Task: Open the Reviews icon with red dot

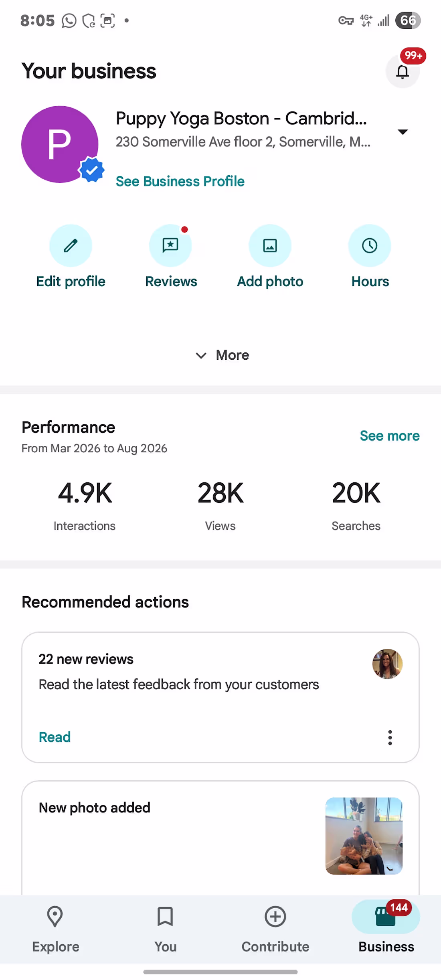Action: tap(170, 245)
